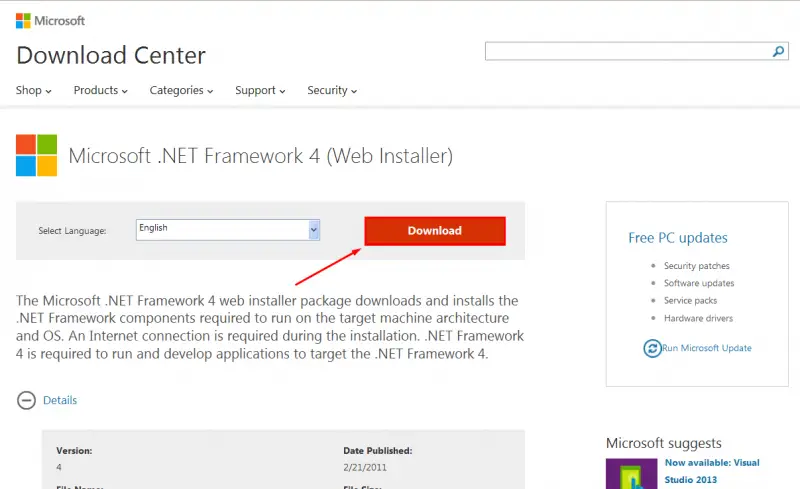Open the Shop menu
The image size is (800, 489).
pyautogui.click(x=33, y=90)
